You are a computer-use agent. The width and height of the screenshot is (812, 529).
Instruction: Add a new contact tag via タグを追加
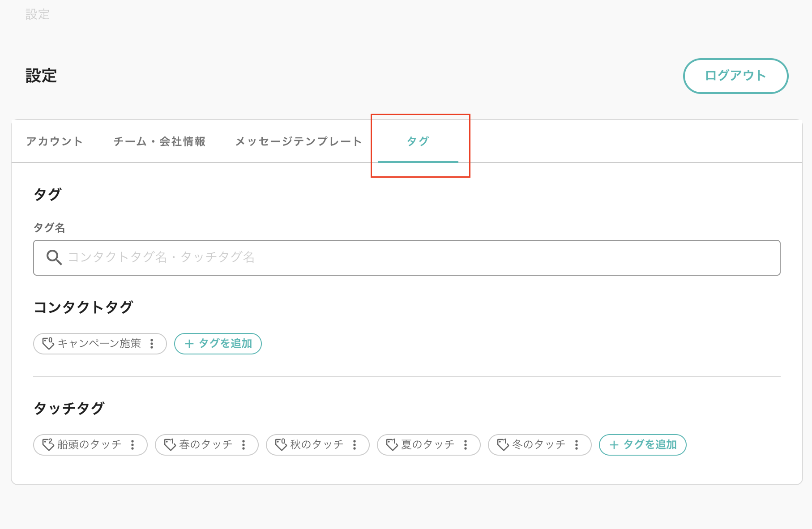coord(218,344)
